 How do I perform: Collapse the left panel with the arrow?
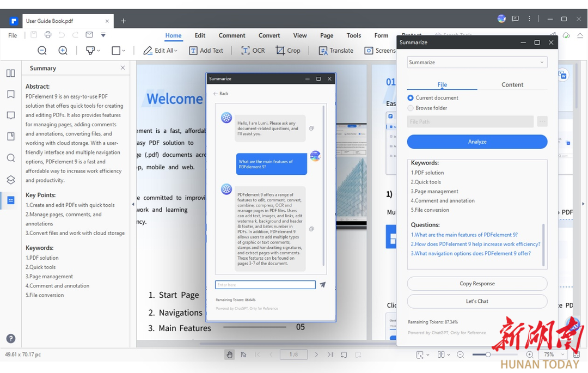(x=133, y=204)
